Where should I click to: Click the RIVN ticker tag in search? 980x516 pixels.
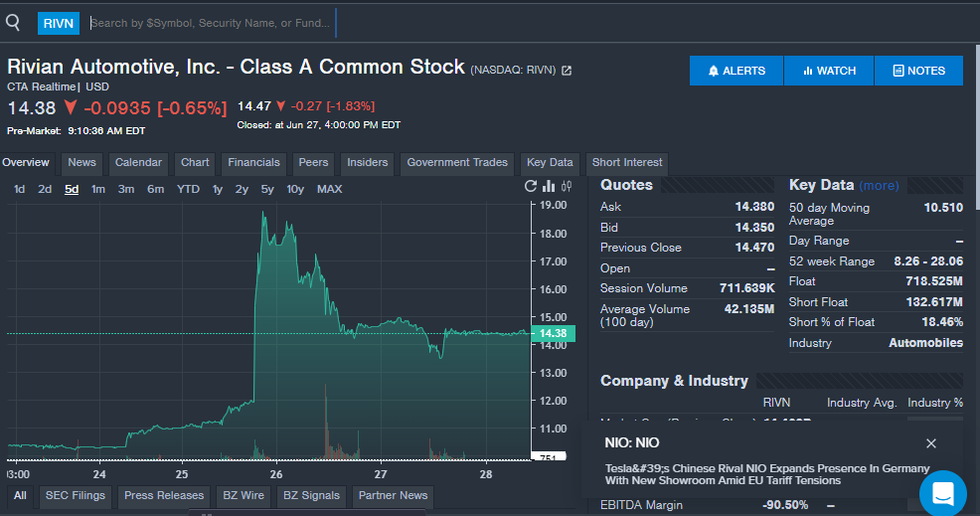tap(58, 23)
